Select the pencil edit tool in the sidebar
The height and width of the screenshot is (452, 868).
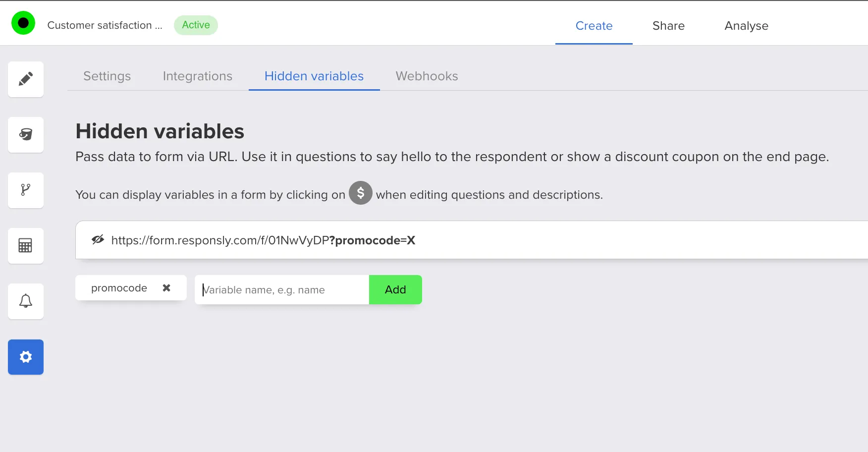point(26,79)
